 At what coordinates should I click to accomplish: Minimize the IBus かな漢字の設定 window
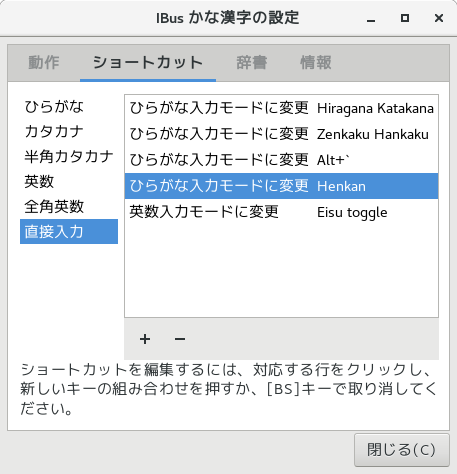371,18
